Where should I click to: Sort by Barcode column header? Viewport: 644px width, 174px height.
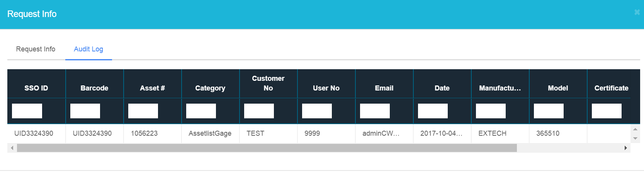click(94, 88)
